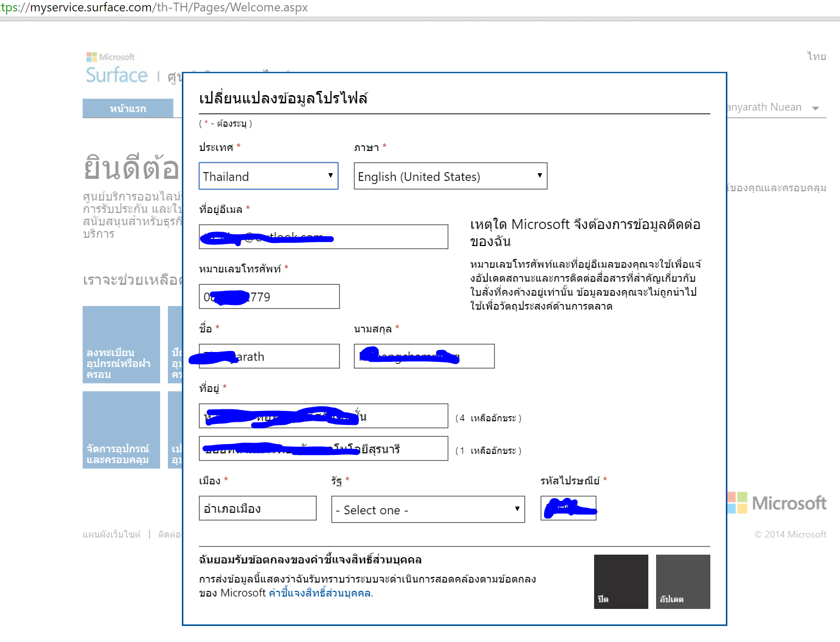Click the email address input field

pos(323,237)
